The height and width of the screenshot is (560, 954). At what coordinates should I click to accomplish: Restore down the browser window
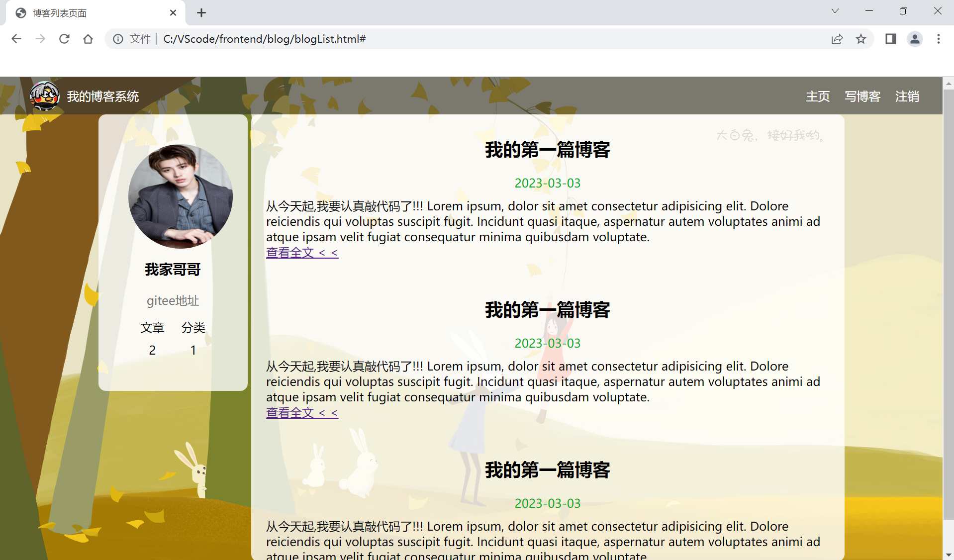point(903,11)
